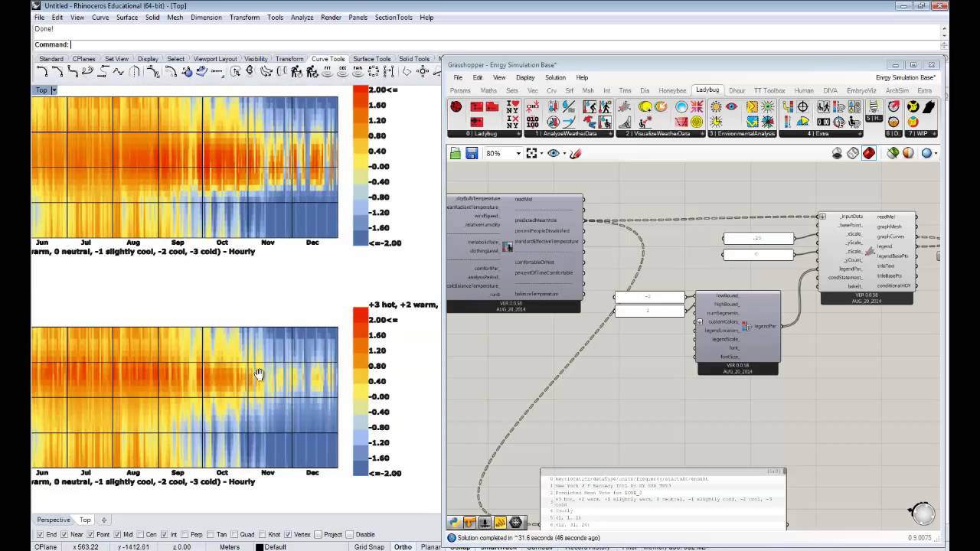
Task: Toggle the Ortho status bar button
Action: pyautogui.click(x=402, y=546)
